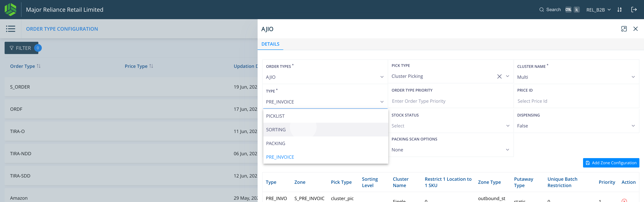
Task: Sort by Price Type column arrows
Action: point(151,66)
